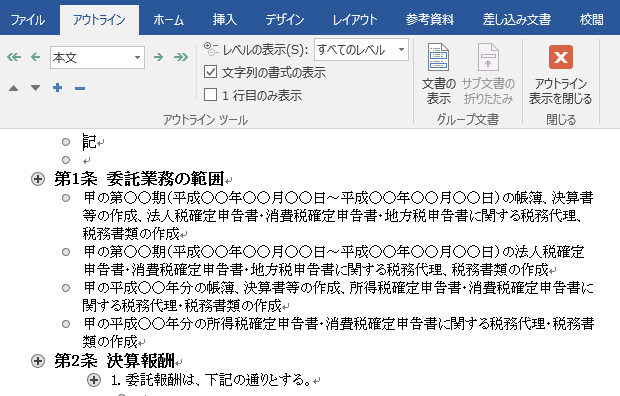
Task: Select bullet beside 記 paragraph
Action: coord(66,142)
